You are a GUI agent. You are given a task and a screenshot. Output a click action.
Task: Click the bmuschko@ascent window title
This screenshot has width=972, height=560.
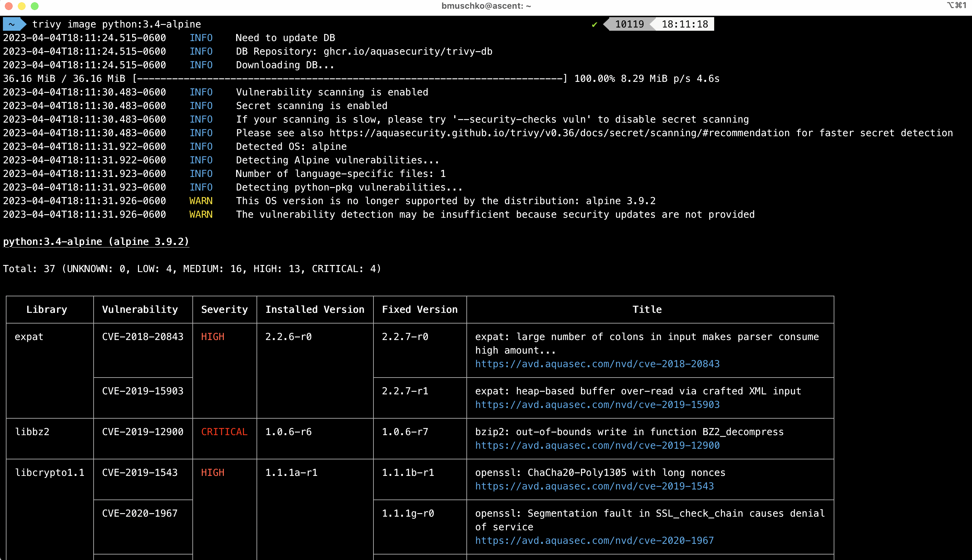pyautogui.click(x=486, y=6)
